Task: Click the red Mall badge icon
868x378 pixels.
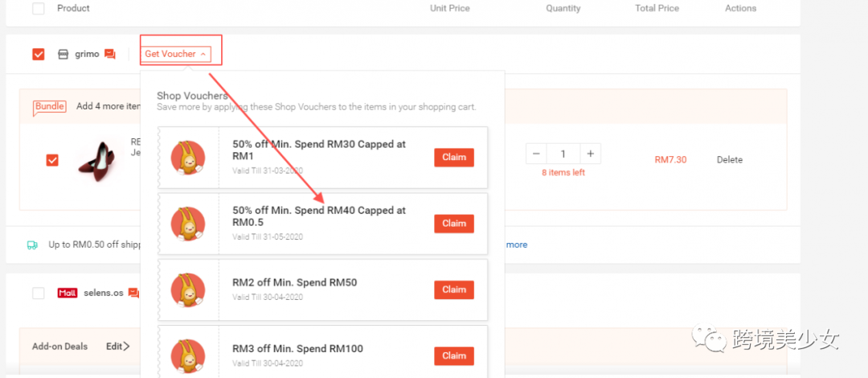Action: point(67,293)
